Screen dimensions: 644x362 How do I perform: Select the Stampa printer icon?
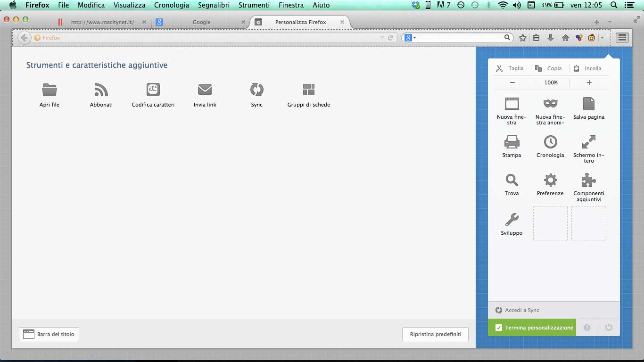512,142
